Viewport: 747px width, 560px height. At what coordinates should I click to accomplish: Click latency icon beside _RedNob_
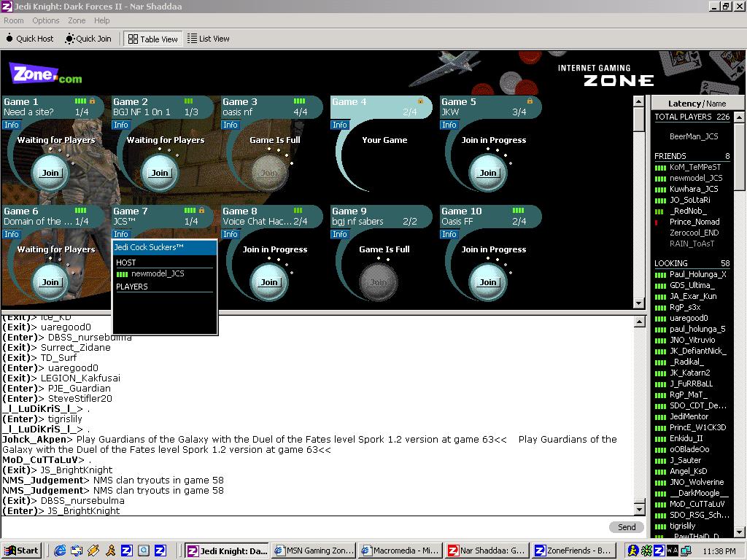pos(659,211)
